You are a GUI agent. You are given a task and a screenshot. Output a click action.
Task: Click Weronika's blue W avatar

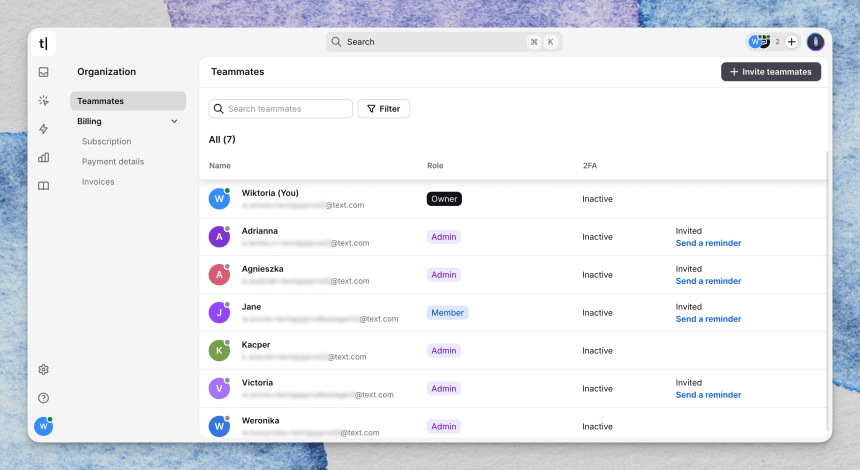(219, 426)
